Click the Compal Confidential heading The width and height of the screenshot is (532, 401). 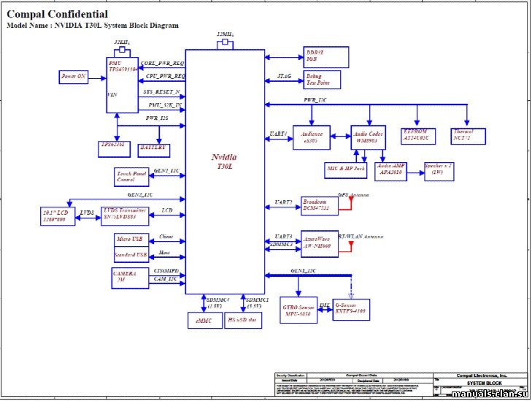click(58, 14)
